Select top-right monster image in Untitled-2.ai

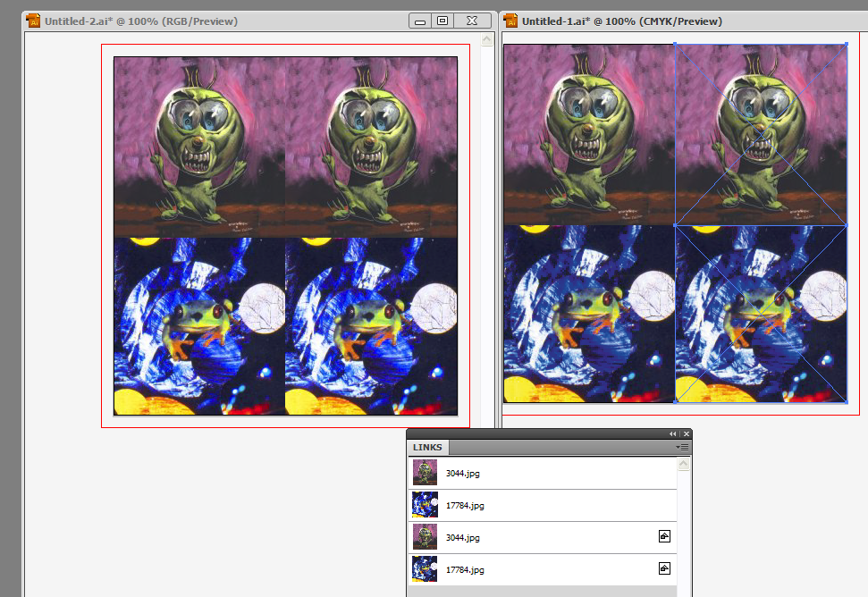coord(372,147)
